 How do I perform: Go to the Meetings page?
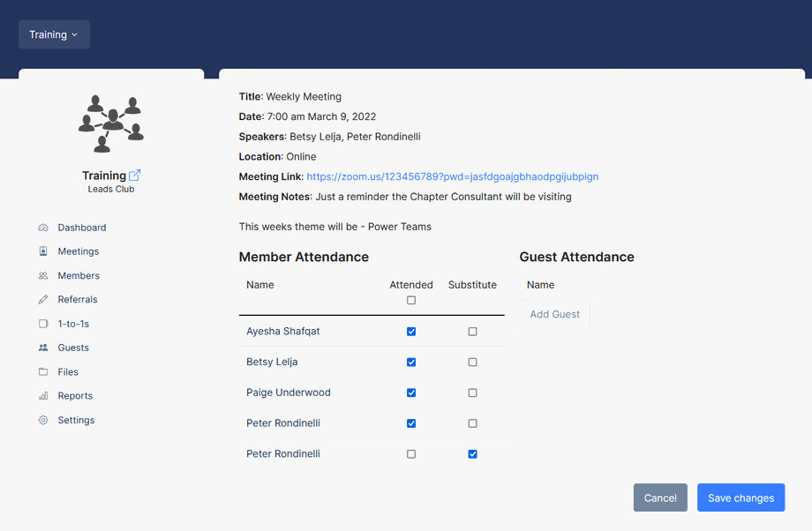[x=78, y=251]
